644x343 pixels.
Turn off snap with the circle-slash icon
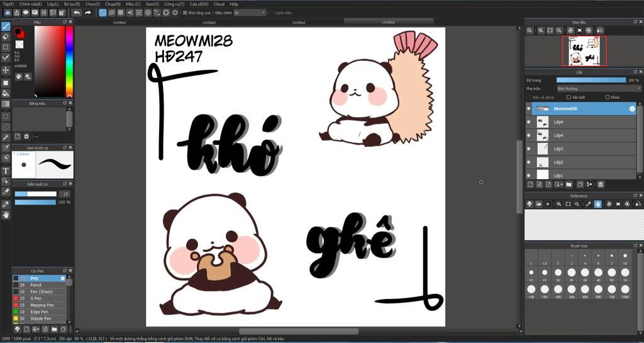[x=103, y=13]
